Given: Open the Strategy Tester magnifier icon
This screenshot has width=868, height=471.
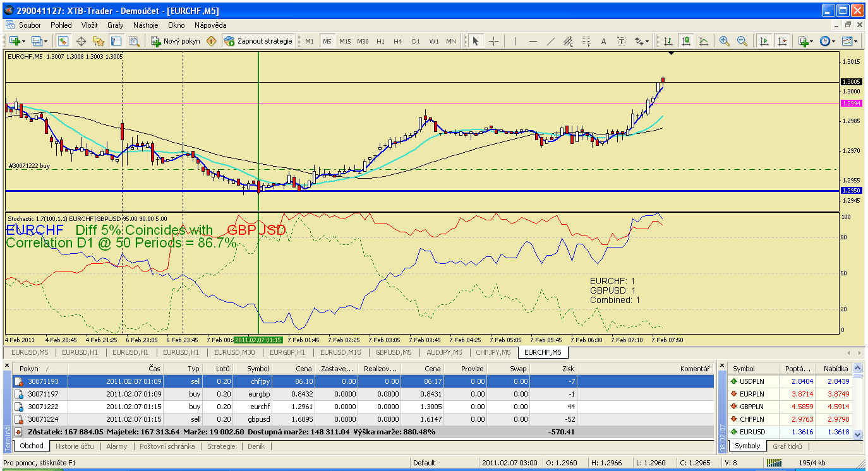Looking at the screenshot, I should click(x=134, y=41).
